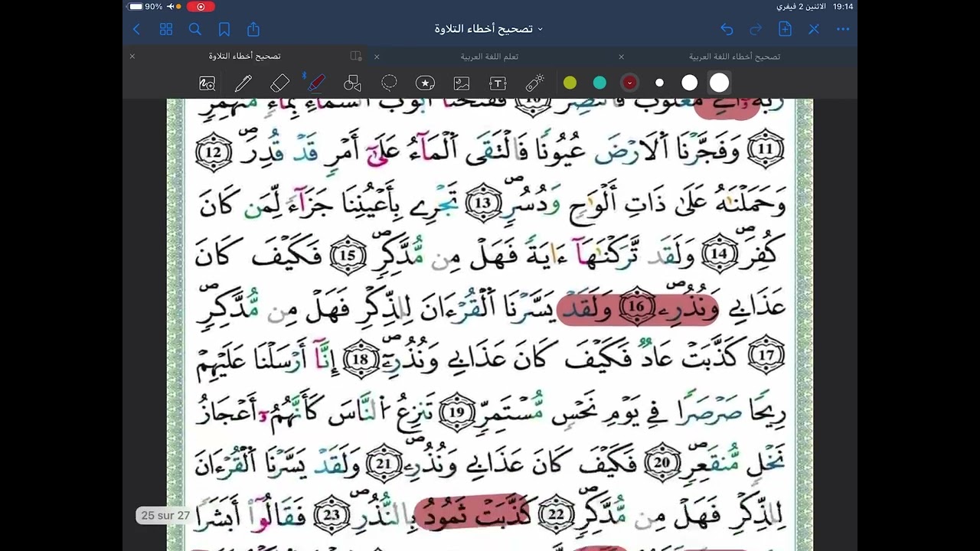Choose the medium stroke thickness dot
980x551 pixels.
(689, 83)
